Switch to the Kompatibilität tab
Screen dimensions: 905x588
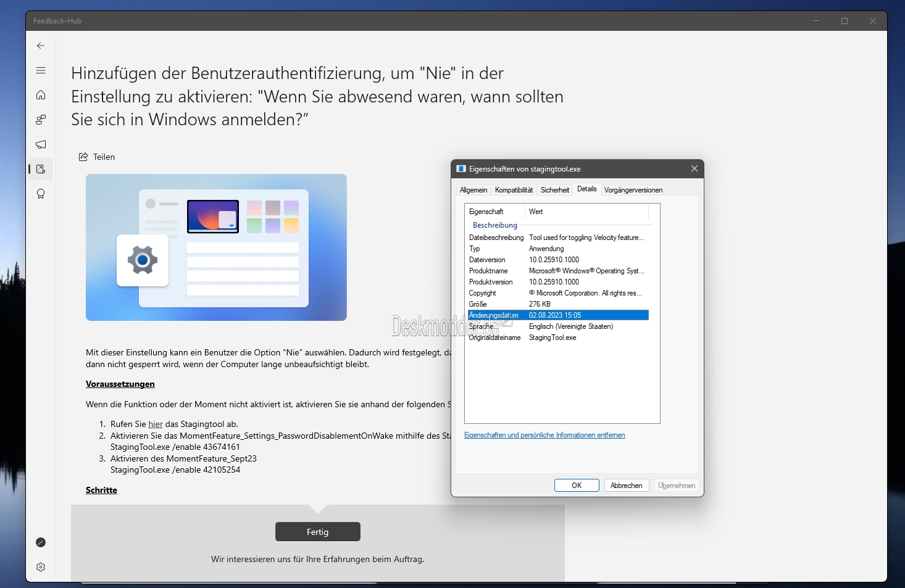tap(514, 190)
